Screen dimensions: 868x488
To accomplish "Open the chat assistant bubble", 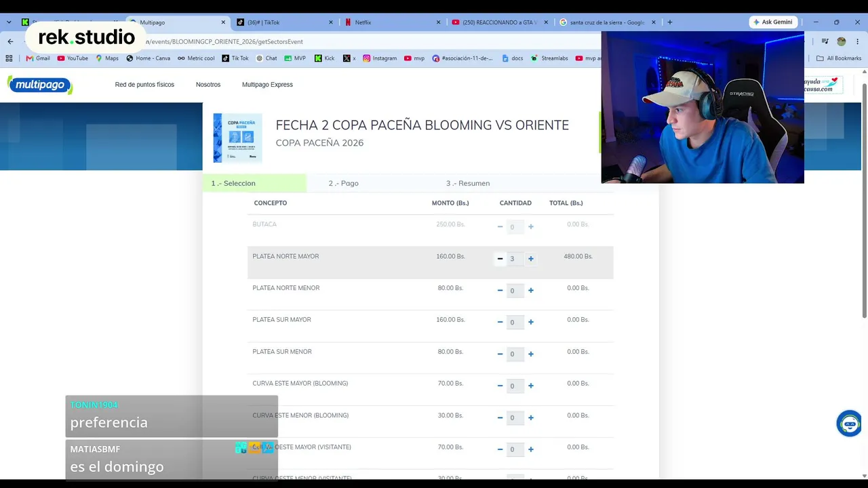I will 849,424.
